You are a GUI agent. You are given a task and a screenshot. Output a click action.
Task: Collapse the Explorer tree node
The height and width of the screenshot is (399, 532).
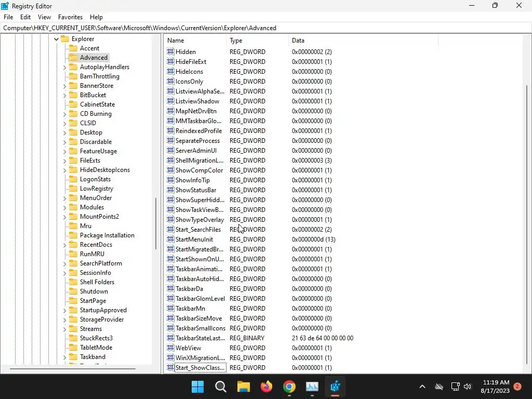(x=56, y=39)
